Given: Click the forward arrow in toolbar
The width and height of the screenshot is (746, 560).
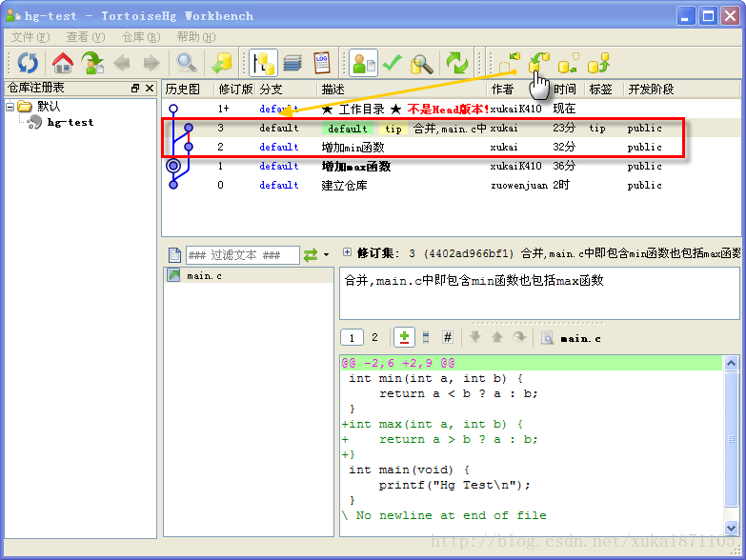Looking at the screenshot, I should click(x=151, y=63).
